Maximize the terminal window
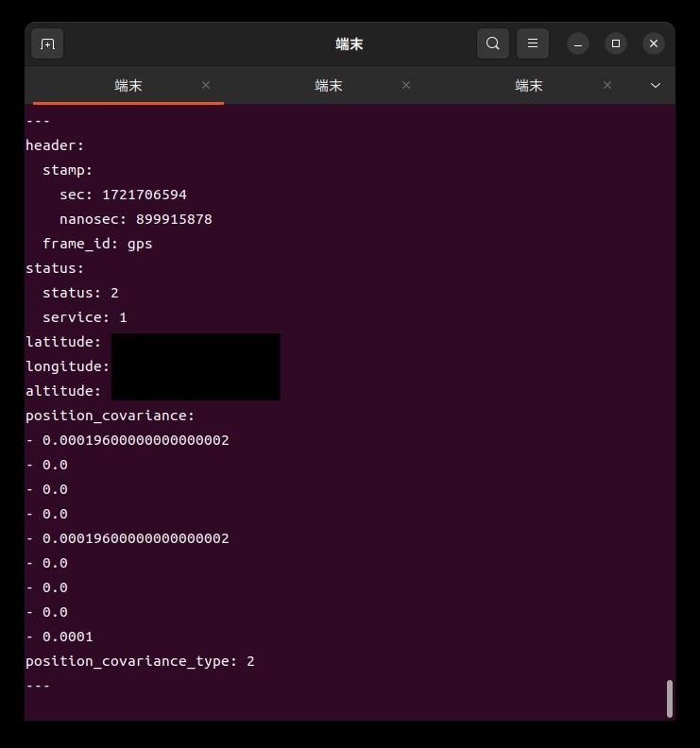 pyautogui.click(x=616, y=43)
